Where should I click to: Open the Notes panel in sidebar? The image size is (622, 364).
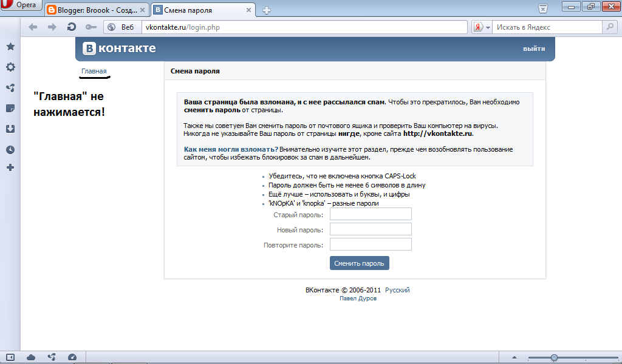(x=10, y=108)
